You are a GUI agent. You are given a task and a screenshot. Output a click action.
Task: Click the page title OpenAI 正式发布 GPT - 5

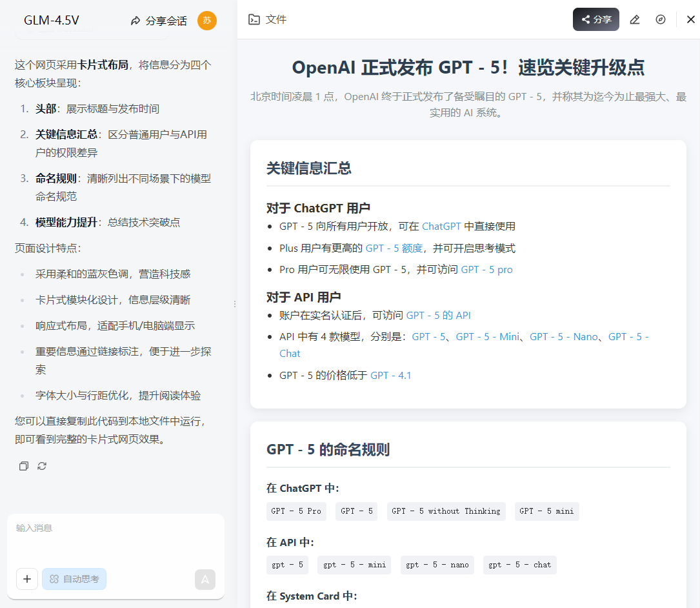(468, 68)
